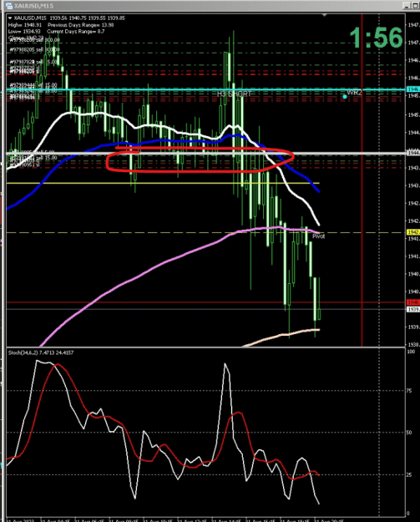Click the cyan price tag on price axis
The height and width of the screenshot is (522, 420).
413,89
